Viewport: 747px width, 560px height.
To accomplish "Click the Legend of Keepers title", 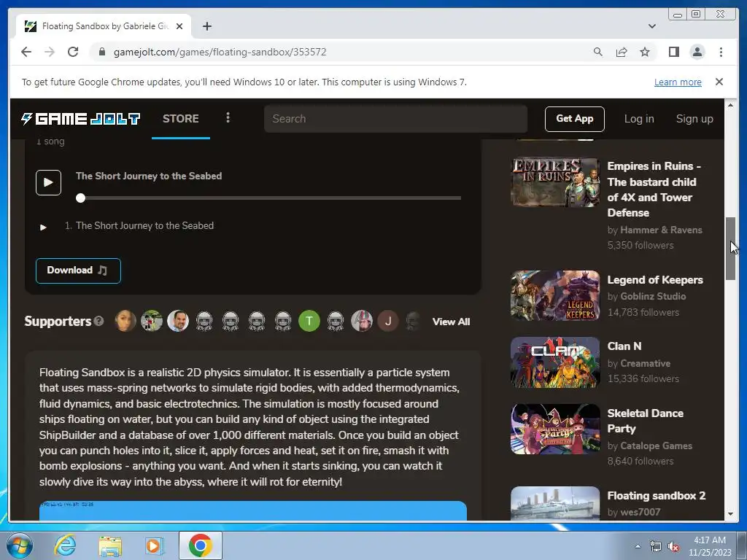I will 655,280.
